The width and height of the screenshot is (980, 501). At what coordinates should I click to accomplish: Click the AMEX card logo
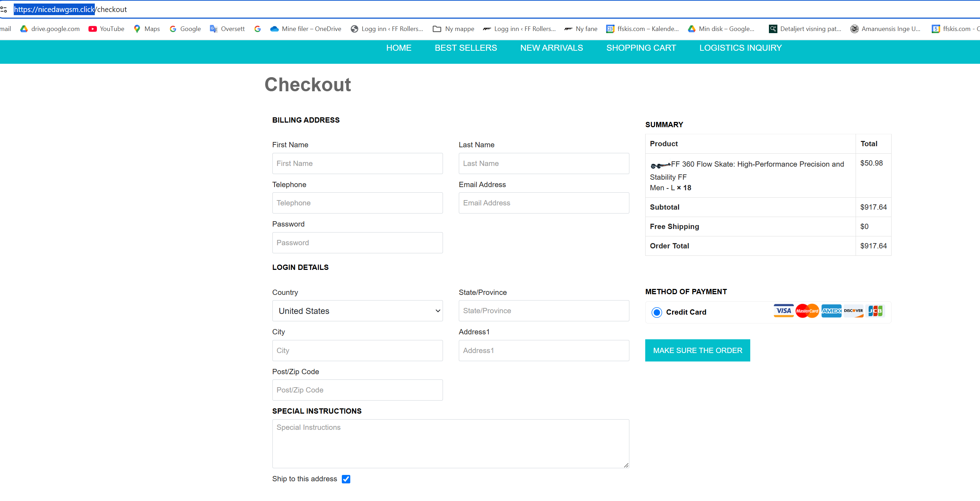(x=831, y=311)
